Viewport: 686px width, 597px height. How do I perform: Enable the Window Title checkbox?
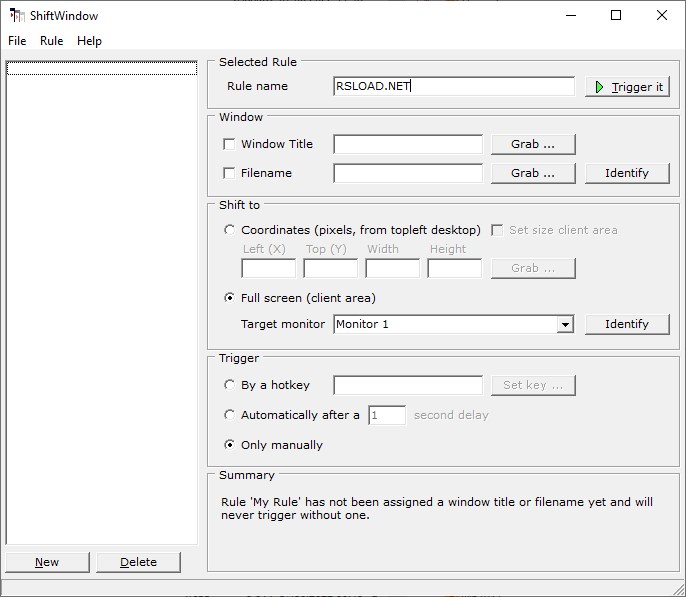[x=229, y=144]
